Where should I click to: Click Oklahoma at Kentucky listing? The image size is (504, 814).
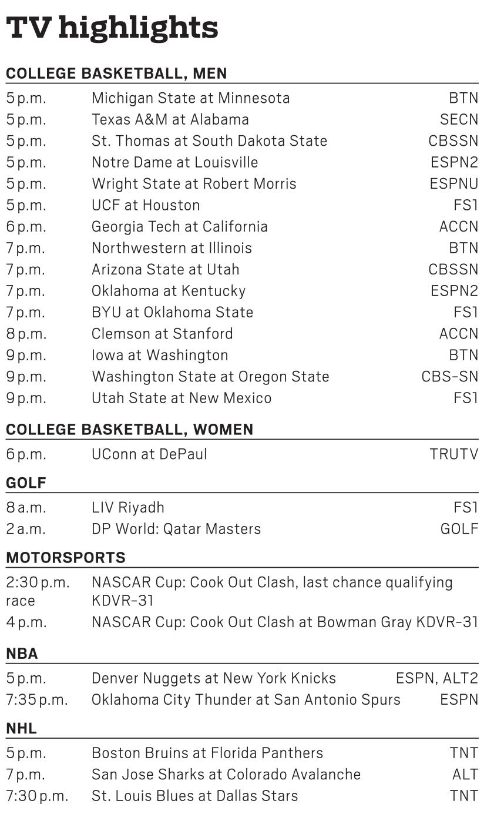tap(168, 291)
